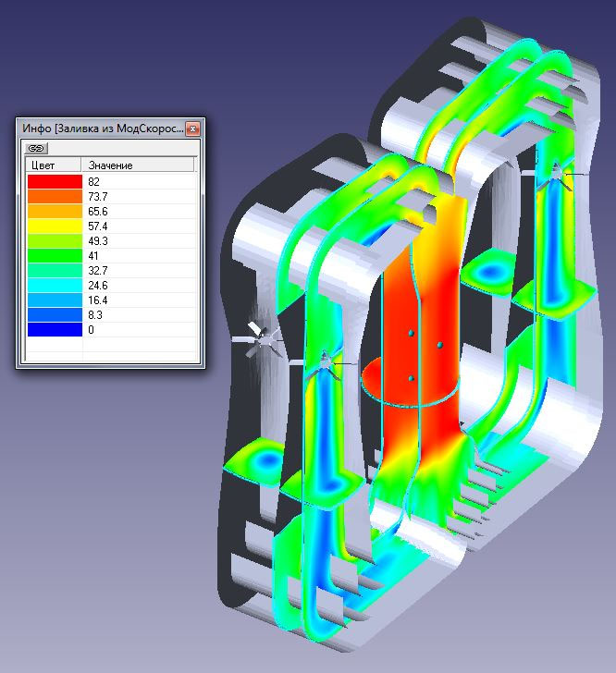Click the value 49.3 in legend
The image size is (616, 673).
click(x=98, y=240)
